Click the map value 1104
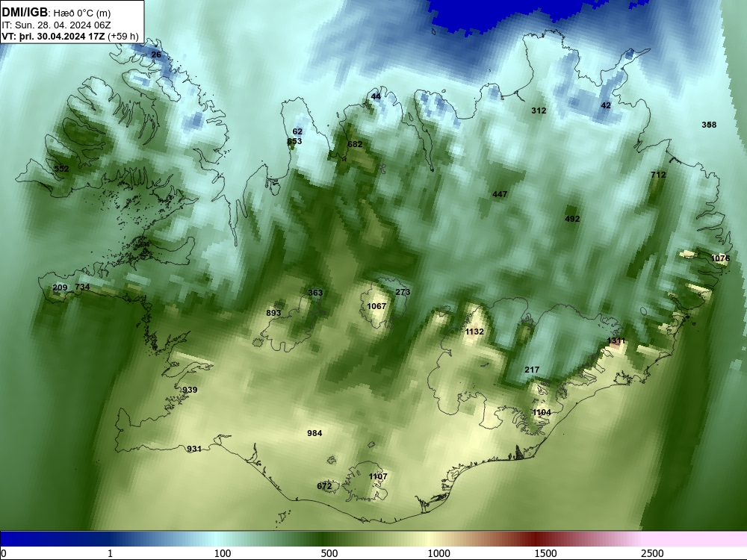Image resolution: width=747 pixels, height=560 pixels. [542, 412]
